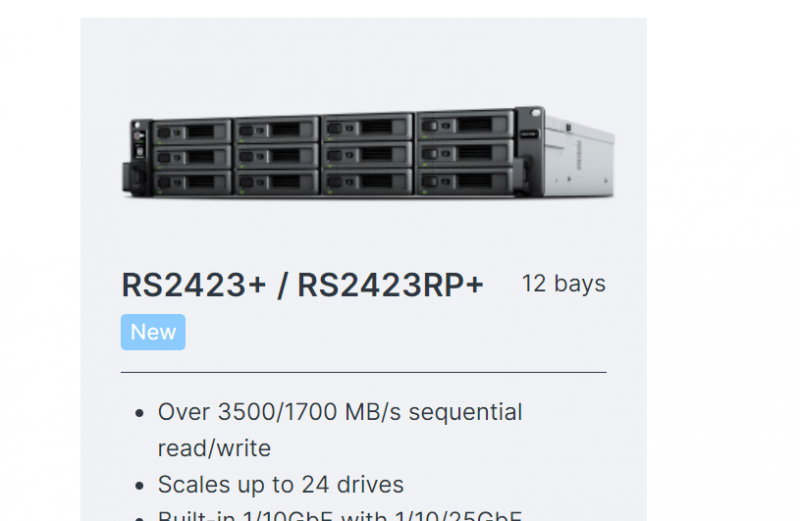Select the top-right drive bay in the image

click(x=465, y=125)
